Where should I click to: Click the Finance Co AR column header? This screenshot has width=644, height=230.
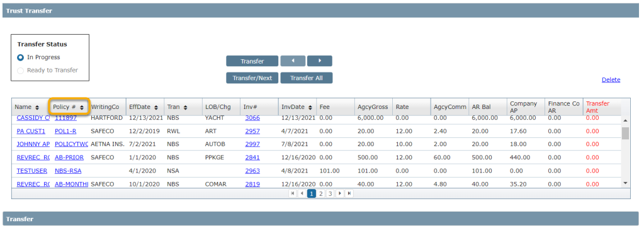point(564,107)
